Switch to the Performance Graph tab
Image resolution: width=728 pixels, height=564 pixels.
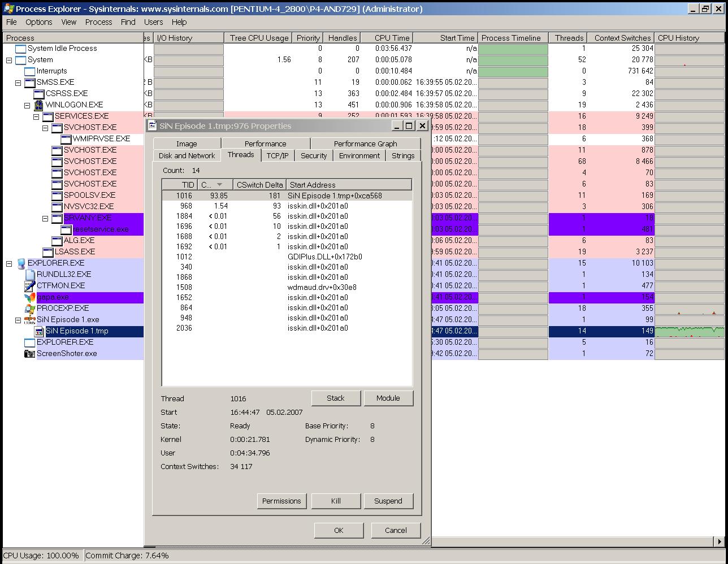pos(365,144)
